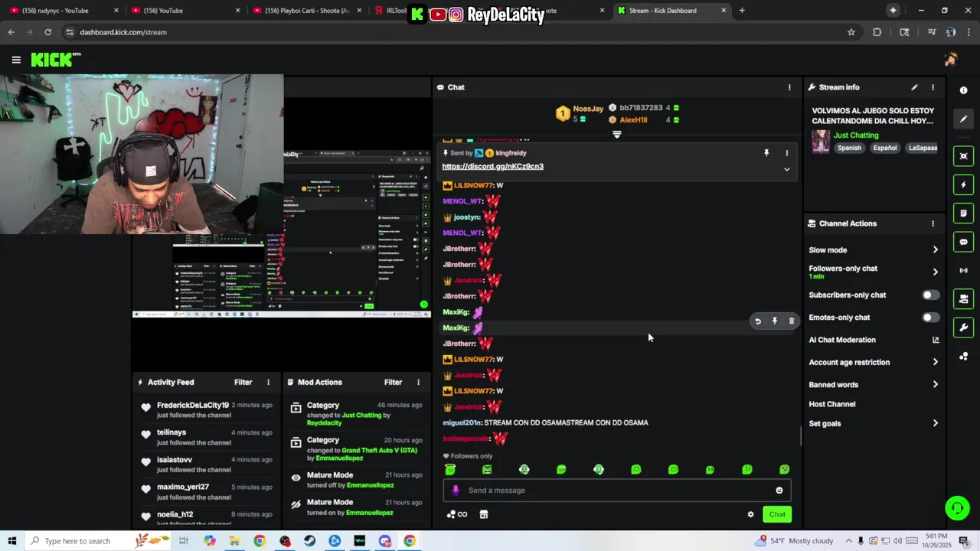This screenshot has height=551, width=980.
Task: Open AI Chat Moderation chart icon
Action: click(936, 340)
